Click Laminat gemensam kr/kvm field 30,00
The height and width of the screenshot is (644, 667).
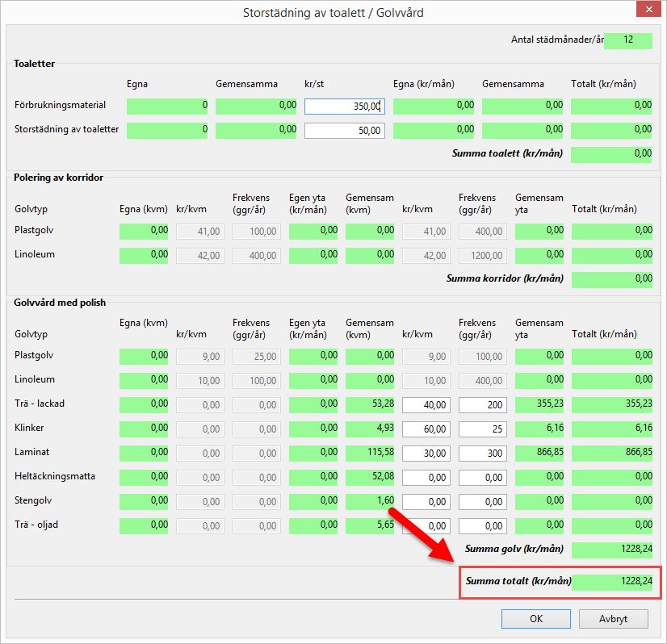[x=426, y=454]
